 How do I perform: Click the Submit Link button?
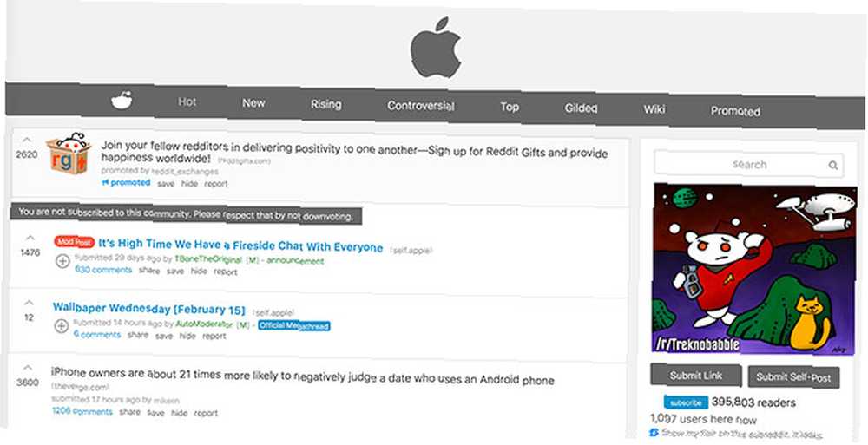coord(696,376)
